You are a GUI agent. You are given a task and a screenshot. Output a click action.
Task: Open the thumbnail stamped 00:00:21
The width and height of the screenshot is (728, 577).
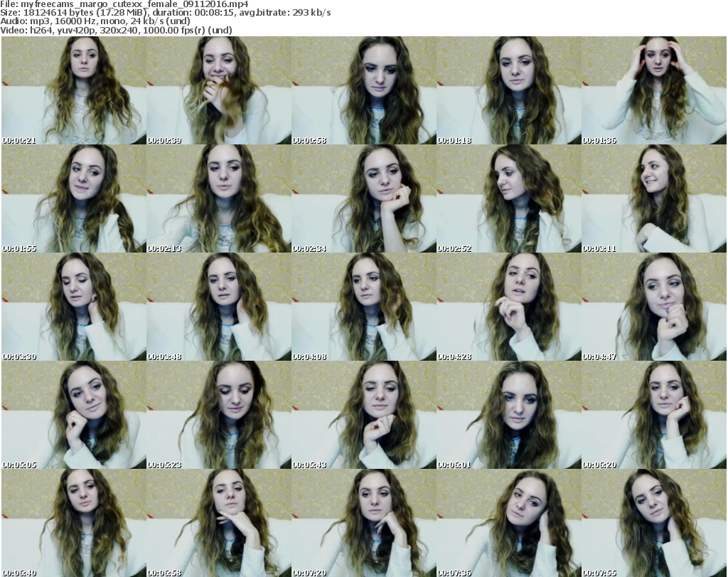coord(74,90)
